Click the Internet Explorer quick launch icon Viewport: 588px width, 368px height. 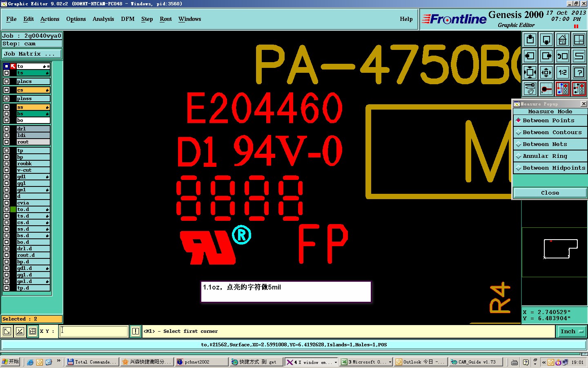pos(30,362)
